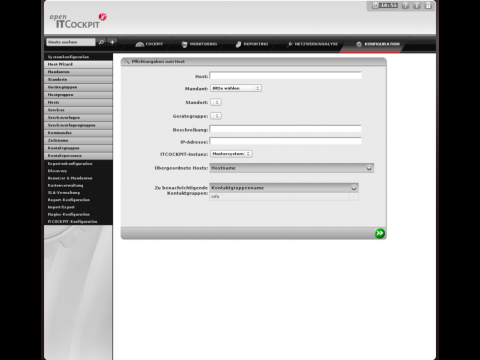Open Kartenverwaltung in the sidebar
Image resolution: width=480 pixels, height=360 pixels.
click(78, 185)
